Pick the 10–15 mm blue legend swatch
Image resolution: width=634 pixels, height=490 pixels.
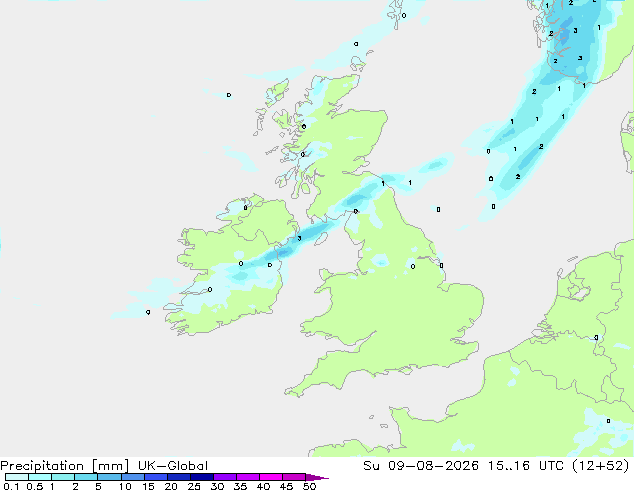(133, 477)
